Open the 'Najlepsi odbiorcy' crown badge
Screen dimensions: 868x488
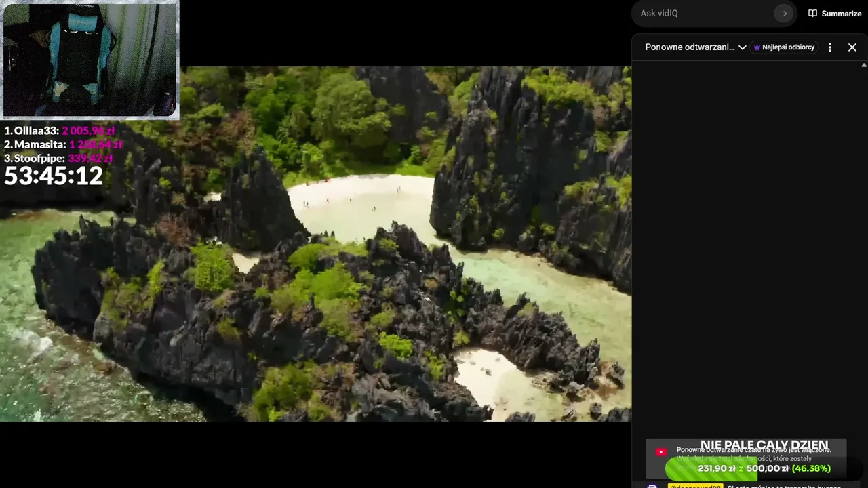tap(785, 47)
